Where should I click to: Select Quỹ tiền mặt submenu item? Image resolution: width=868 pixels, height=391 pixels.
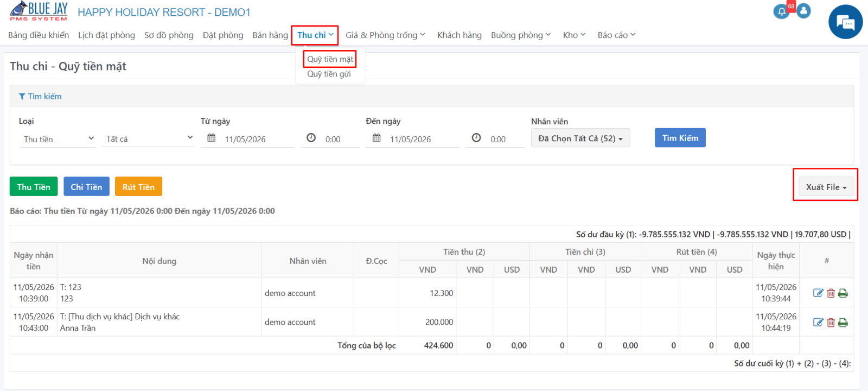(330, 59)
